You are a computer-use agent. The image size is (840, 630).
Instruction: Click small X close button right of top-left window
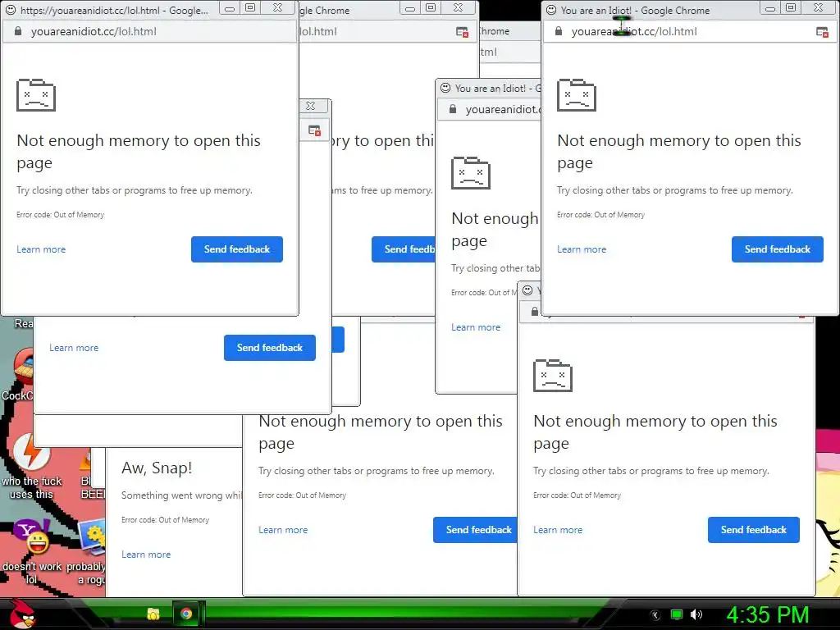311,106
